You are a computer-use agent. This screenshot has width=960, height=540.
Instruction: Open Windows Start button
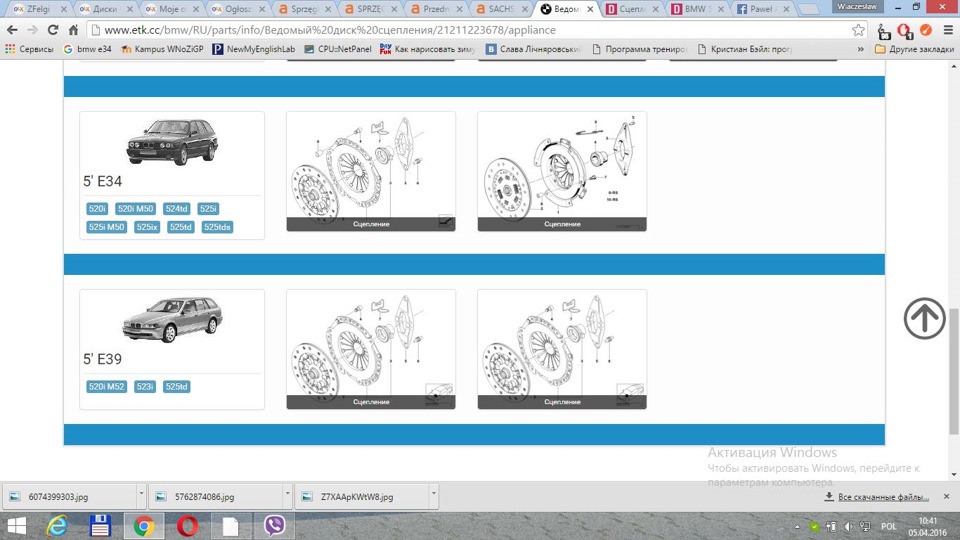(17, 526)
